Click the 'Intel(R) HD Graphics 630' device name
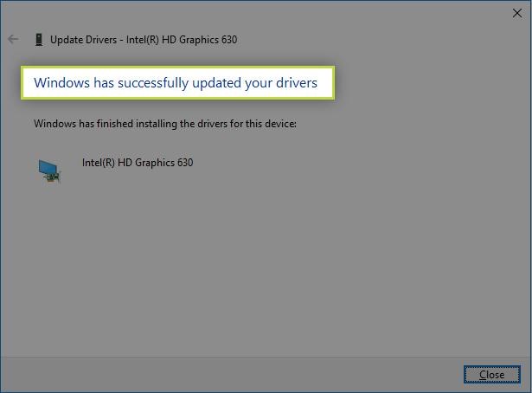 [x=138, y=163]
